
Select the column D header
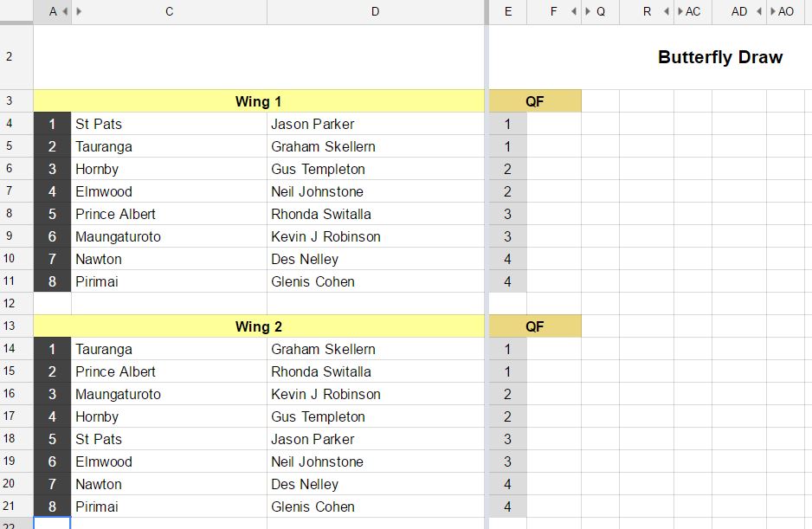375,12
